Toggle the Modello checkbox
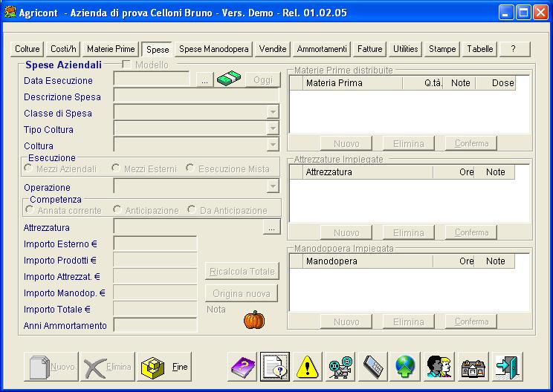This screenshot has height=392, width=553. 126,65
